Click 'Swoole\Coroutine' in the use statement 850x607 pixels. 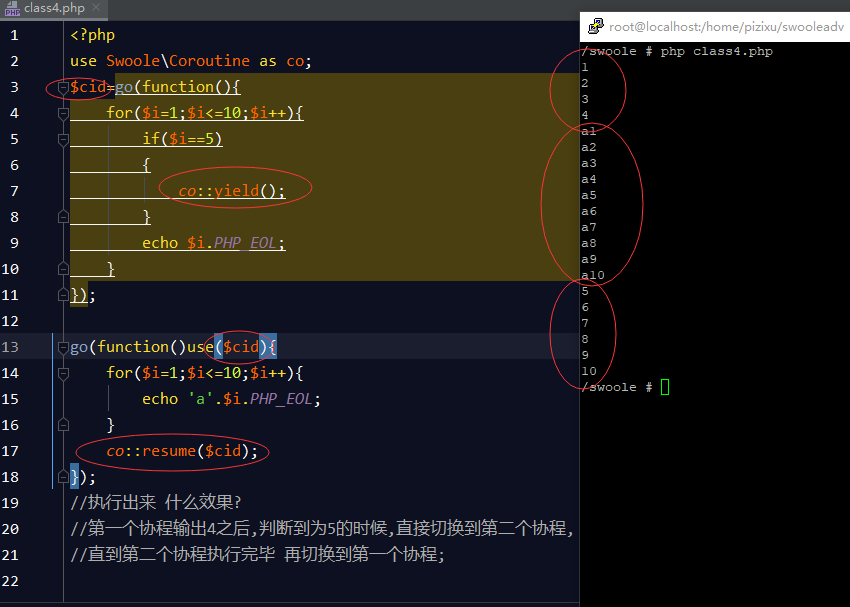tap(178, 61)
